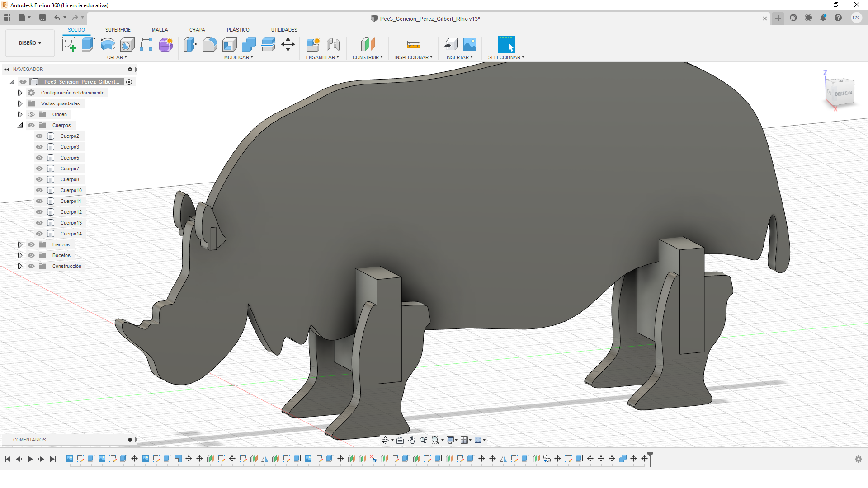The image size is (868, 488).
Task: Click the Measure tool under Inspeccionar
Action: [413, 44]
